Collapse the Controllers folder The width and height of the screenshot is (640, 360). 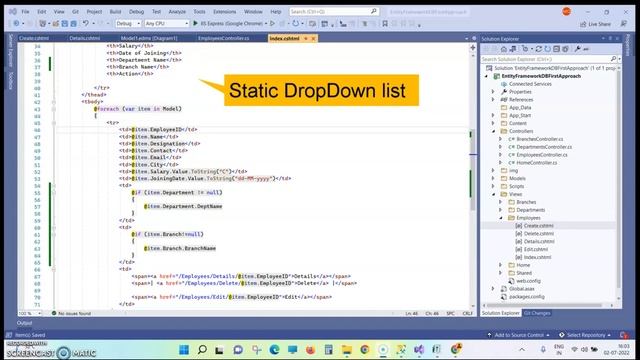pyautogui.click(x=493, y=131)
